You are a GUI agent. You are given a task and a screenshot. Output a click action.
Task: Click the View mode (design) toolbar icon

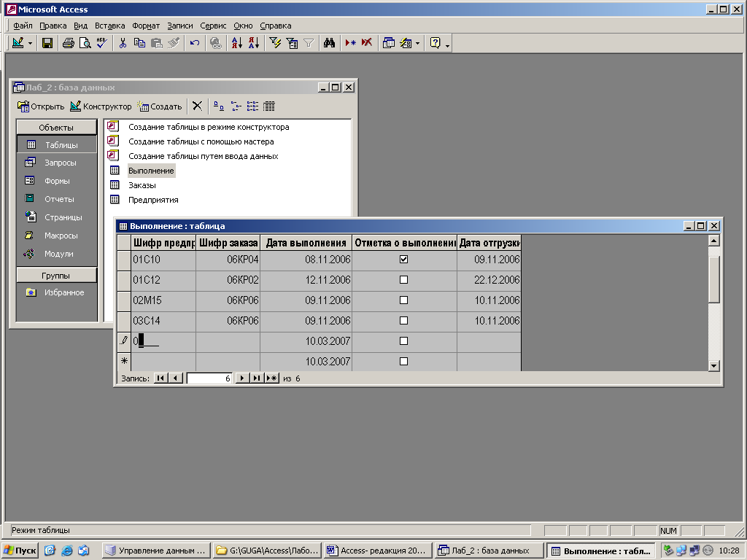pos(18,43)
